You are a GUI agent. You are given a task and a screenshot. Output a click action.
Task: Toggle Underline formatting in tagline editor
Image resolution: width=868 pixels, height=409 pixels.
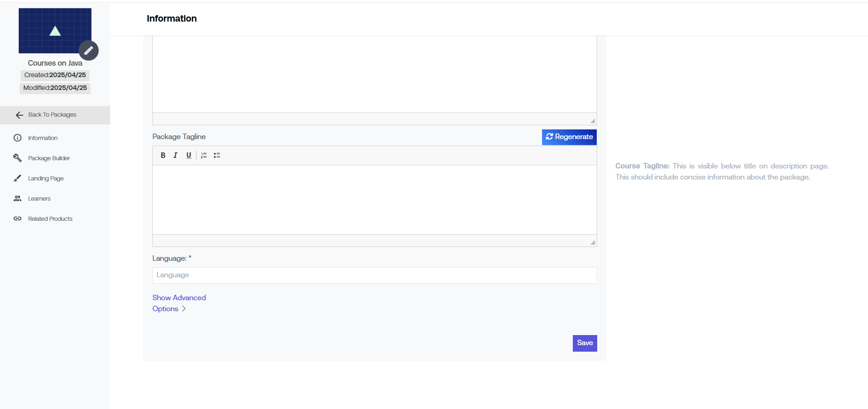(189, 156)
